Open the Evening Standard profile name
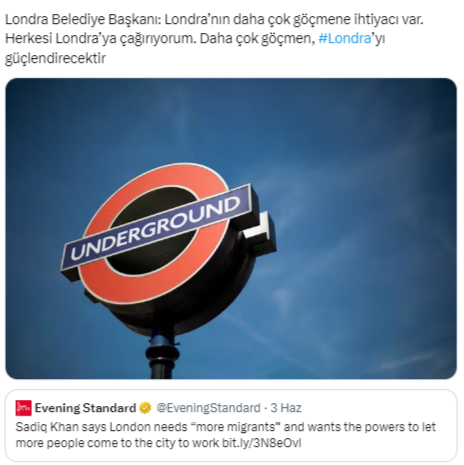The width and height of the screenshot is (464, 465). 85,408
